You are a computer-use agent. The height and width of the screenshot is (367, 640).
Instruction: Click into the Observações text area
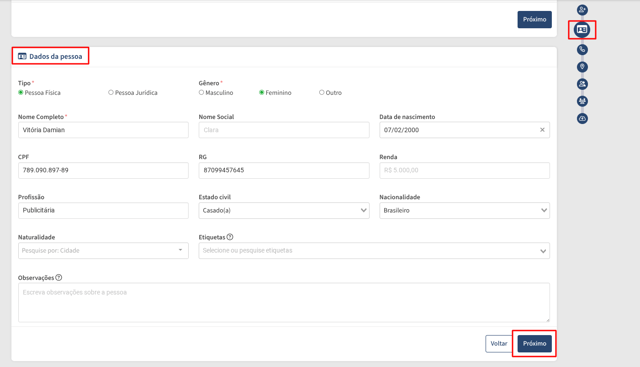click(284, 302)
